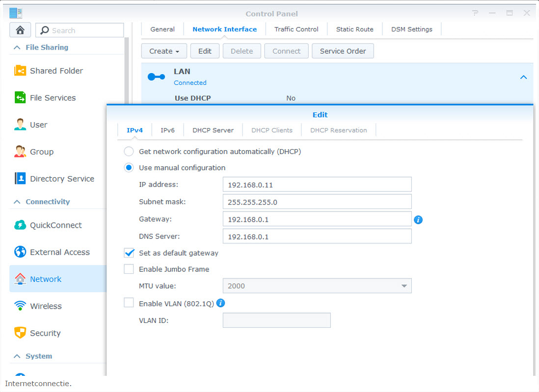539x392 pixels.
Task: Click the Home icon button
Action: coord(20,30)
